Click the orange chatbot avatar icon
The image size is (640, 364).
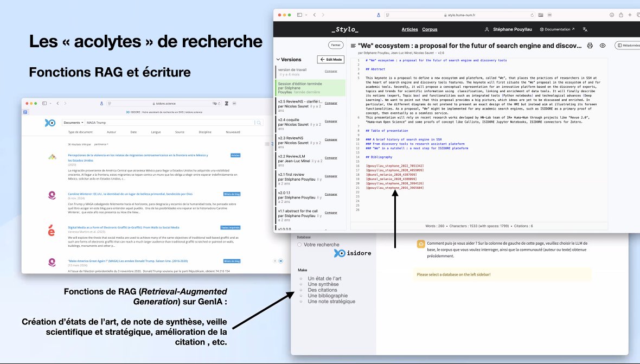(x=421, y=244)
